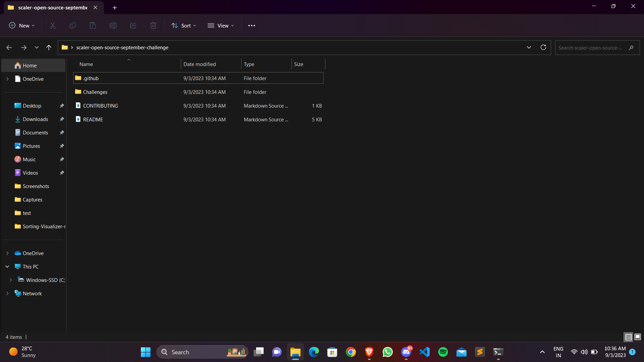Open the View options dropdown
Screen dimensions: 644x362
click(221, 25)
